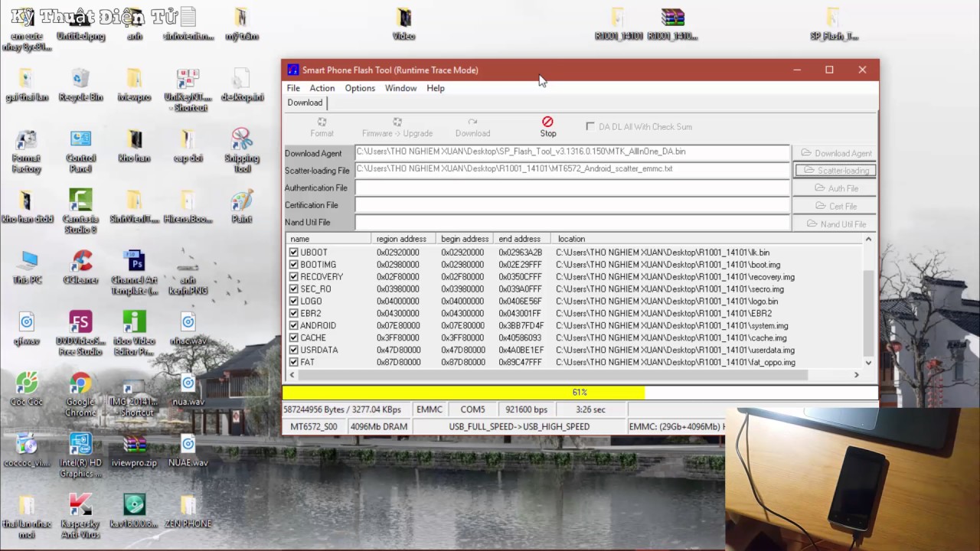
Task: Click the Scatter-loading File path field
Action: tap(572, 169)
